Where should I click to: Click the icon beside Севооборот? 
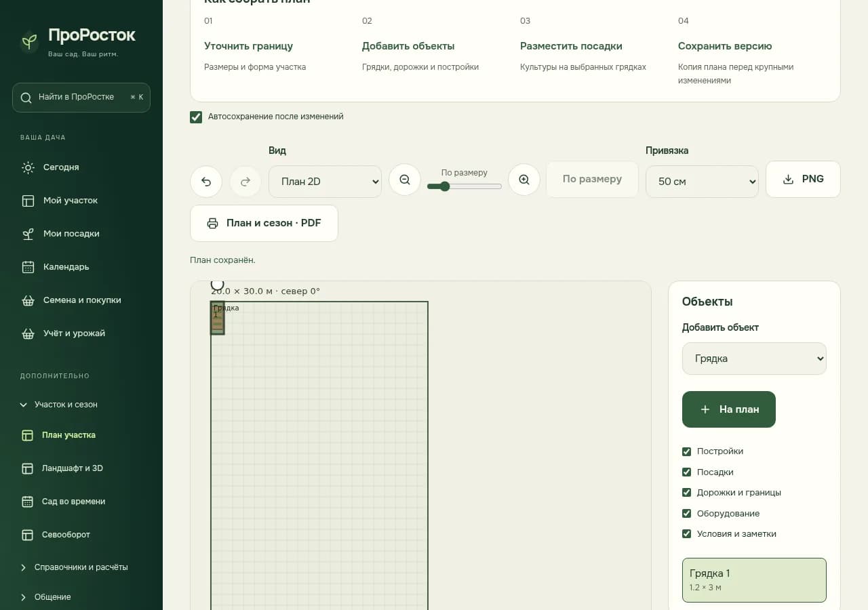click(27, 535)
